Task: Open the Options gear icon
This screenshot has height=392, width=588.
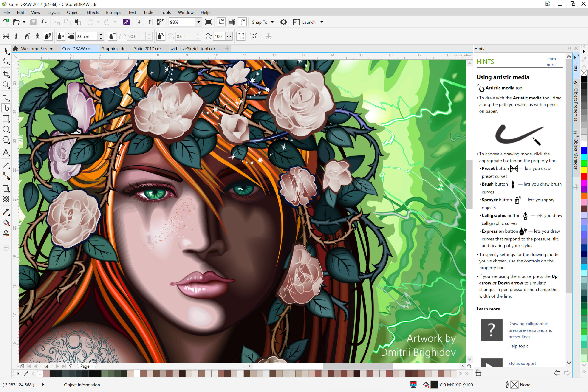Action: [283, 22]
